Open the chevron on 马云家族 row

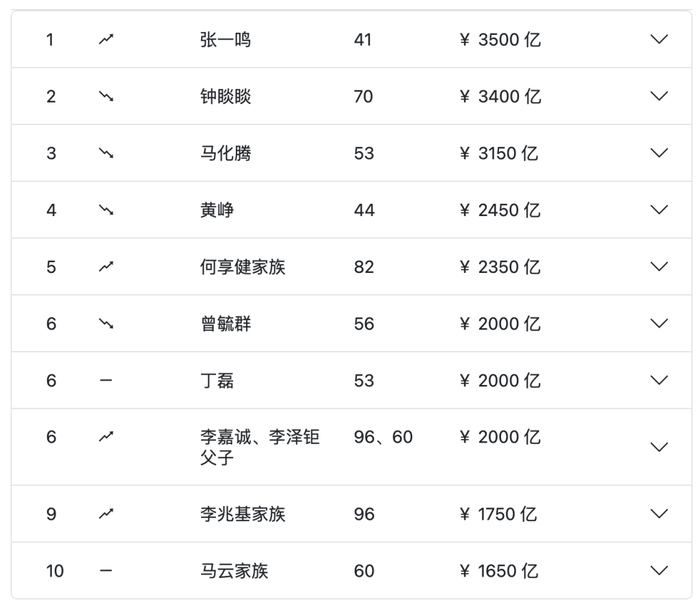(659, 570)
